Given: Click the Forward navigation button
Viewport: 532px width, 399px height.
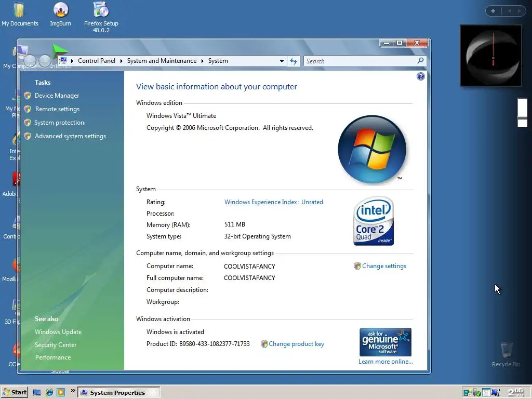Looking at the screenshot, I should click(45, 61).
